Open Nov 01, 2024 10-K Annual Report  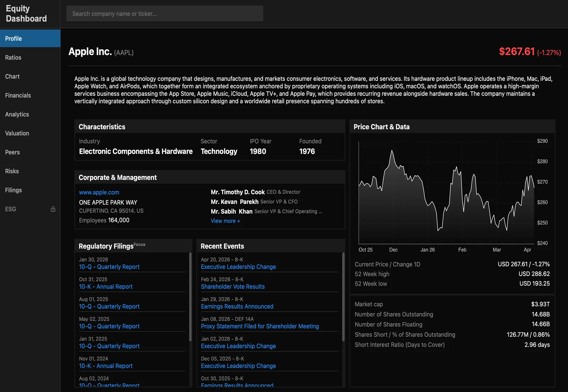click(x=106, y=366)
